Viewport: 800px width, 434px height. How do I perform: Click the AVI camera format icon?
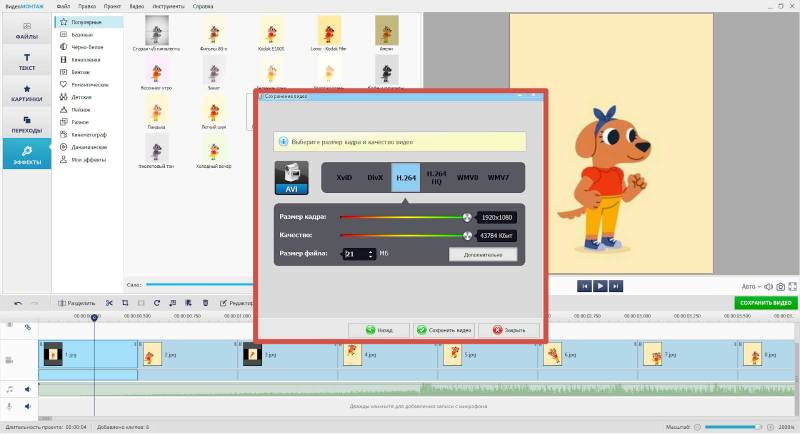291,177
